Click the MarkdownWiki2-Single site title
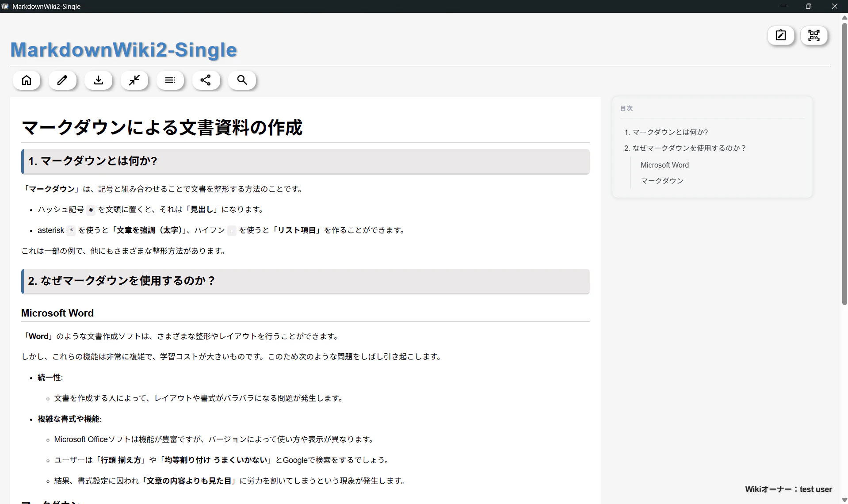This screenshot has width=848, height=504. click(124, 50)
